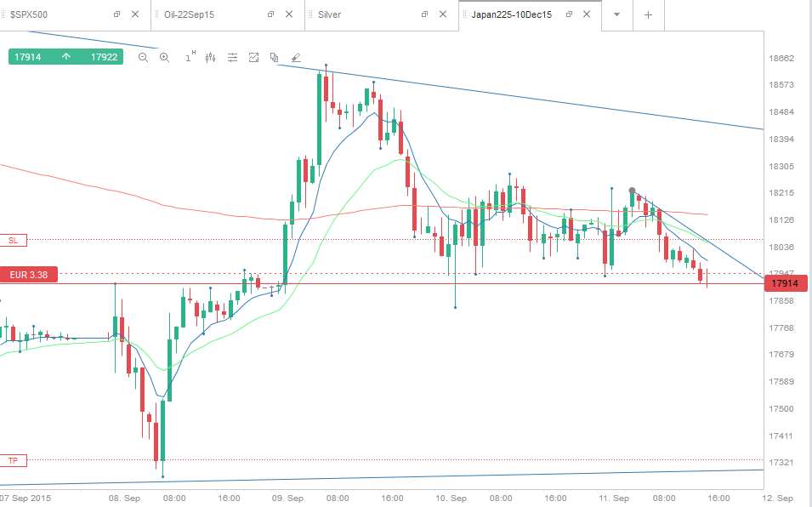Click the 10. Sep date label
Viewport: 812px width, 507px height.
tap(451, 498)
